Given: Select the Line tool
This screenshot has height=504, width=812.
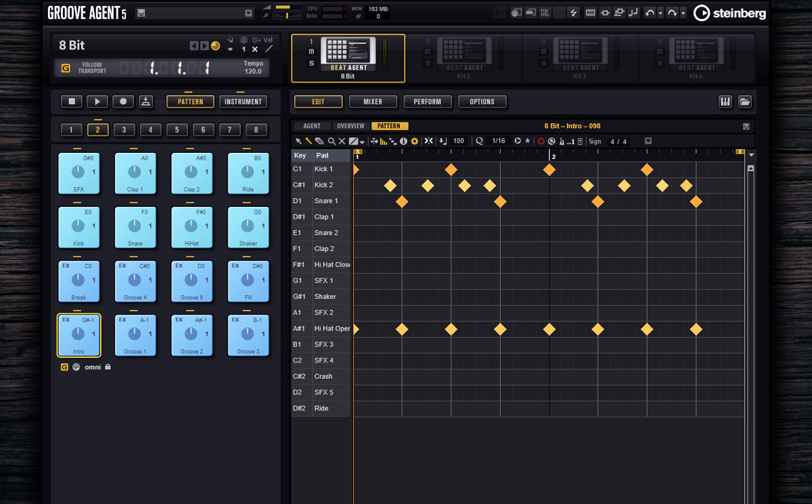Looking at the screenshot, I should tap(353, 141).
